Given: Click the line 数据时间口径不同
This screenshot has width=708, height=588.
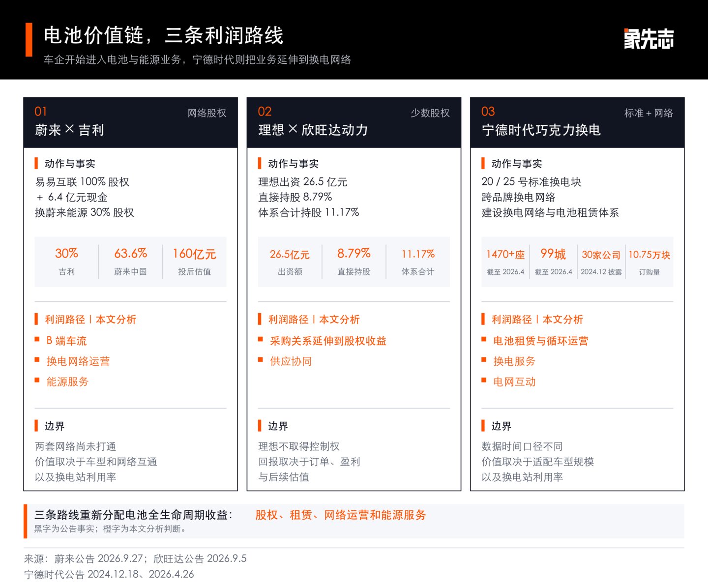Looking at the screenshot, I should (x=522, y=446).
